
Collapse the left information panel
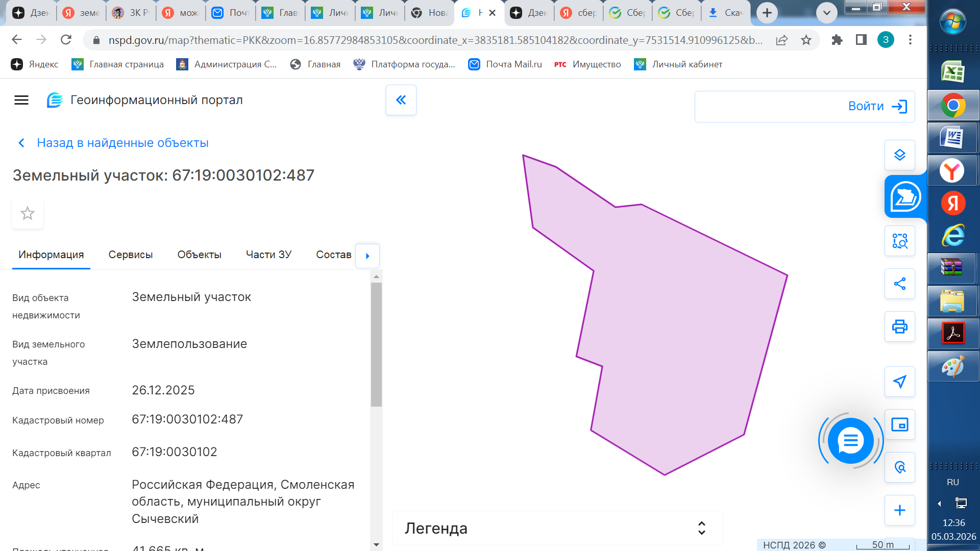(x=401, y=100)
